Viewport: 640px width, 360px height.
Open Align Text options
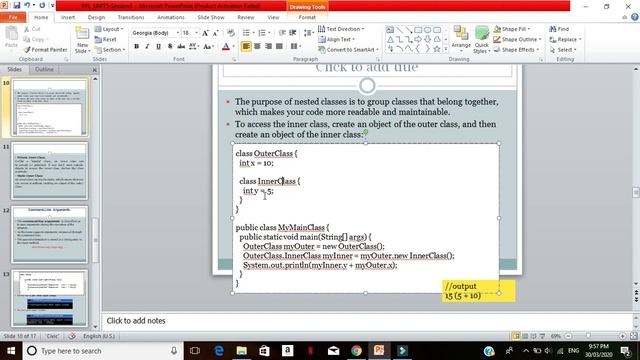[x=337, y=39]
